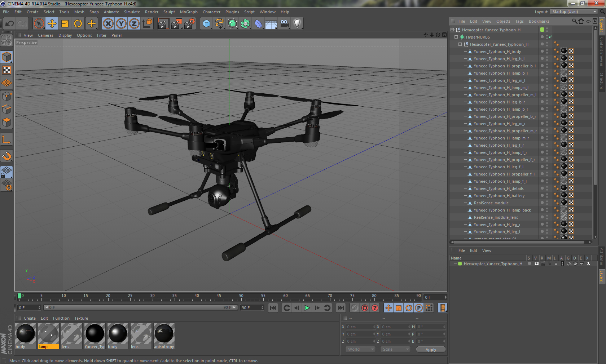Click Make Editable icon in left sidebar
The height and width of the screenshot is (364, 606).
pos(6,40)
